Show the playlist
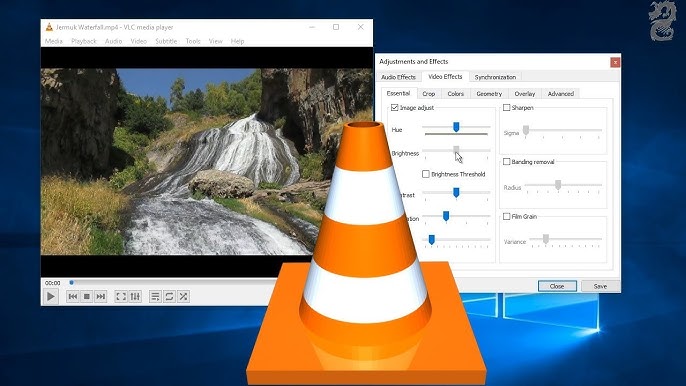 tap(155, 296)
